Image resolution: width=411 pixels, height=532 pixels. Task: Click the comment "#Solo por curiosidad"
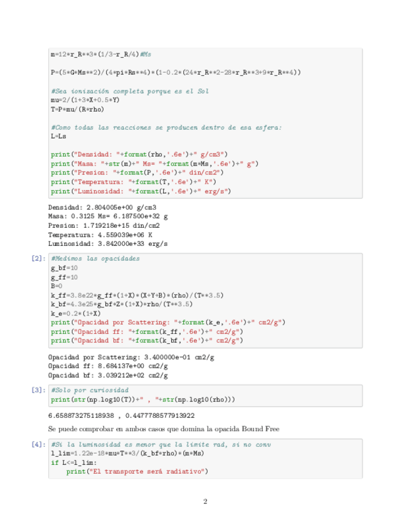(90, 390)
